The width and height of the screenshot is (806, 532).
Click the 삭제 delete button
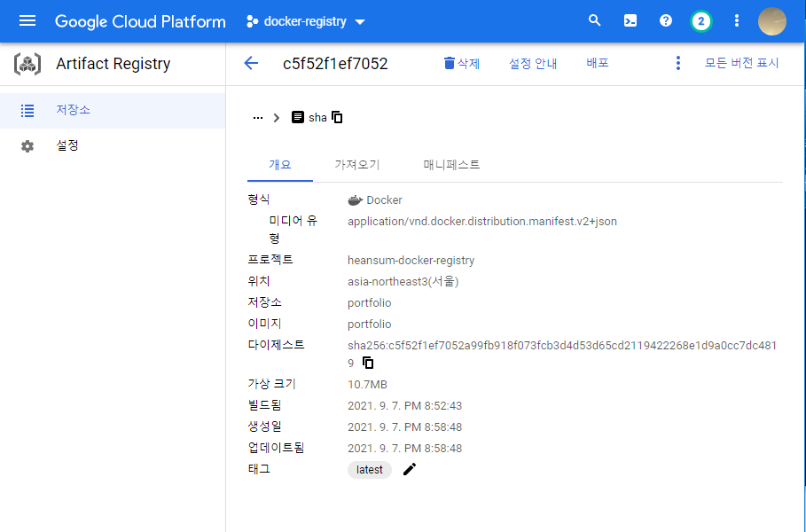click(462, 63)
